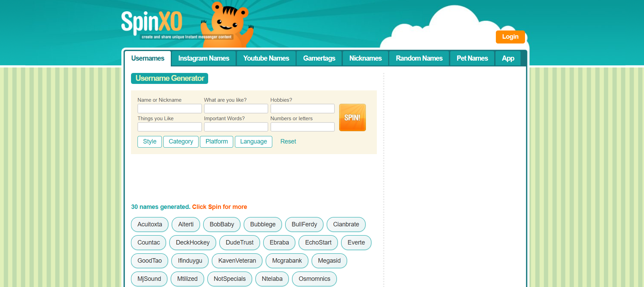Click into the Hobbies input field

click(302, 109)
